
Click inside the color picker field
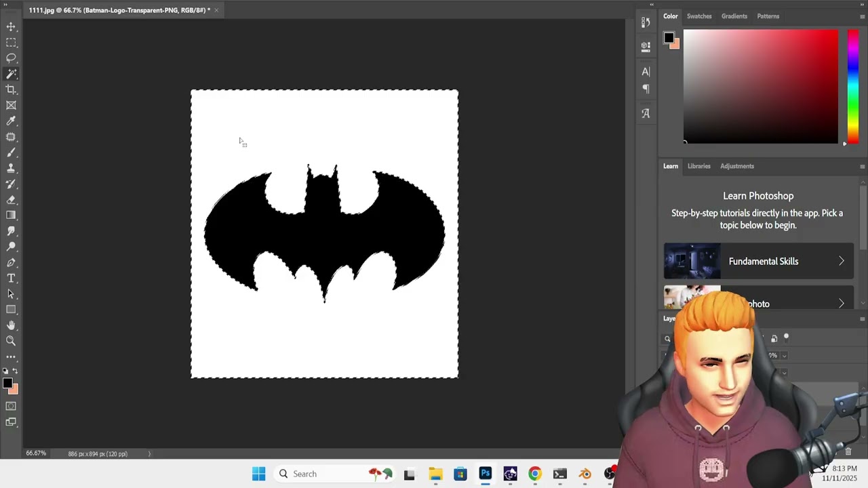coord(760,85)
